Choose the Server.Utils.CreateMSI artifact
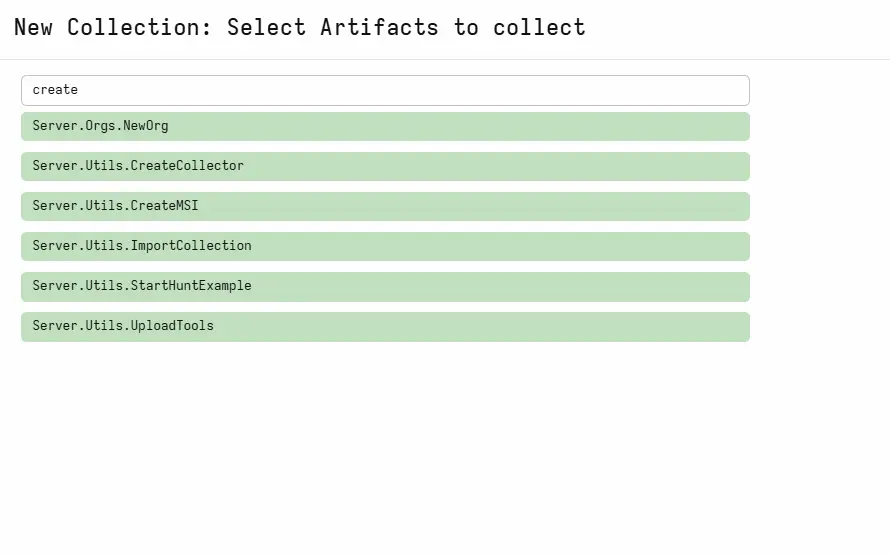890x555 pixels. [385, 206]
